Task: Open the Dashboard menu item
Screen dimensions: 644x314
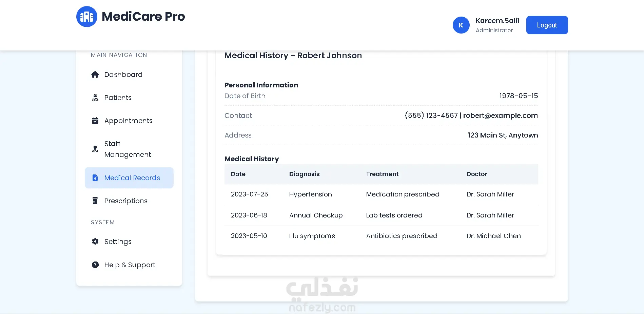Action: (x=123, y=75)
